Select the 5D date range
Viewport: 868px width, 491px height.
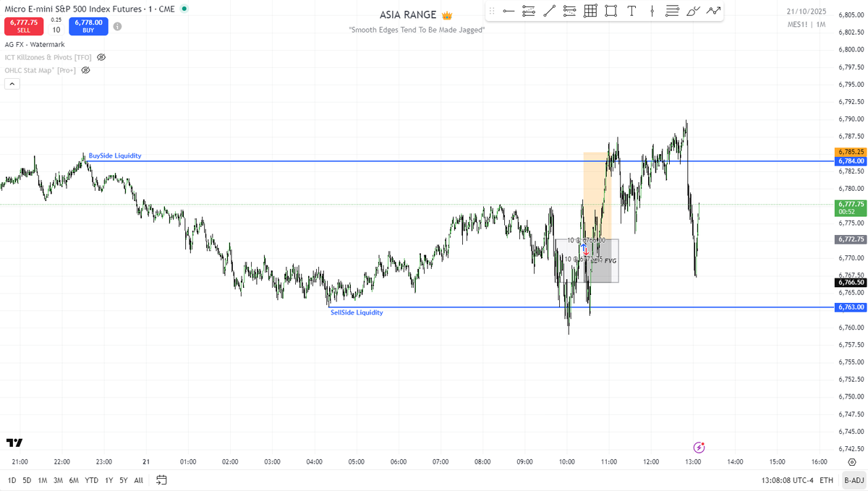tap(27, 479)
